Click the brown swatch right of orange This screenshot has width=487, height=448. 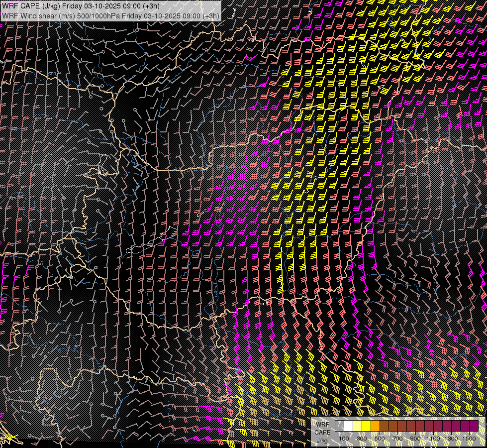(384, 426)
